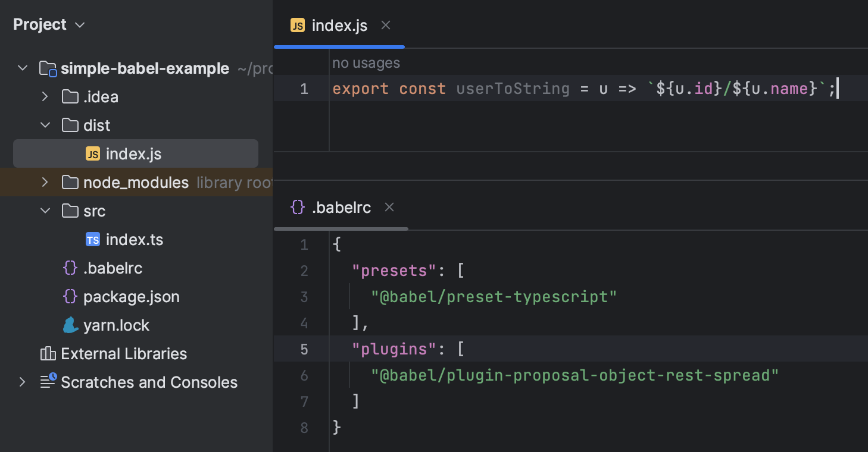Expand Scratches and Consoles
The width and height of the screenshot is (868, 452).
coord(23,382)
